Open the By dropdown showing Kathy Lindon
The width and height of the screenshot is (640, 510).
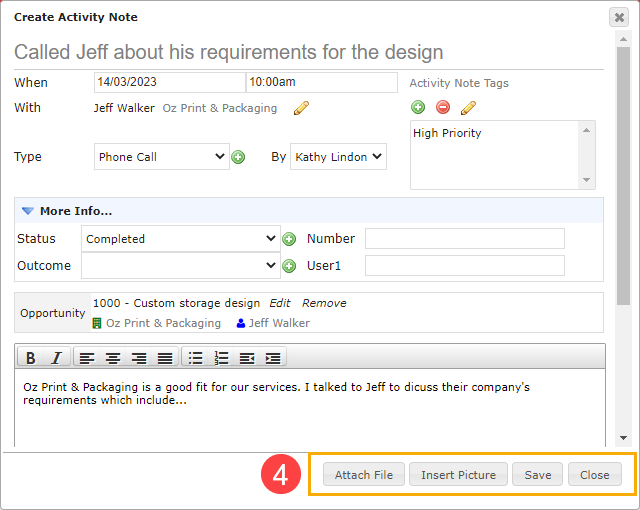338,157
